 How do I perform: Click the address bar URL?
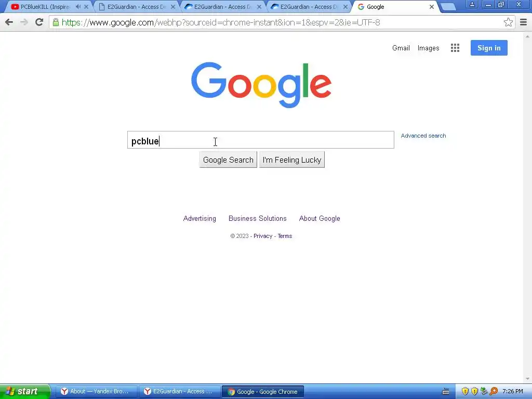point(220,22)
